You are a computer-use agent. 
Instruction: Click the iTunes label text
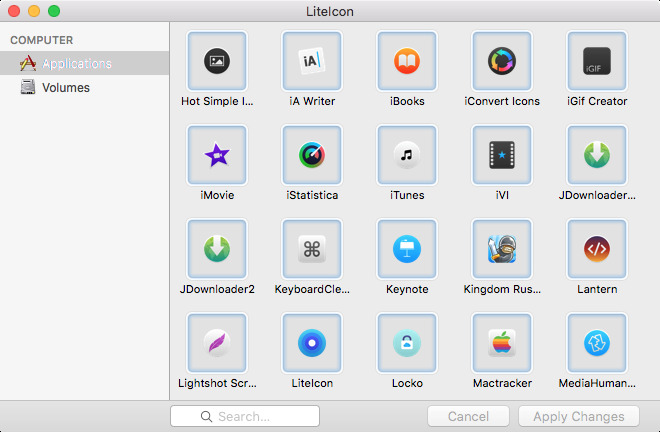(407, 195)
